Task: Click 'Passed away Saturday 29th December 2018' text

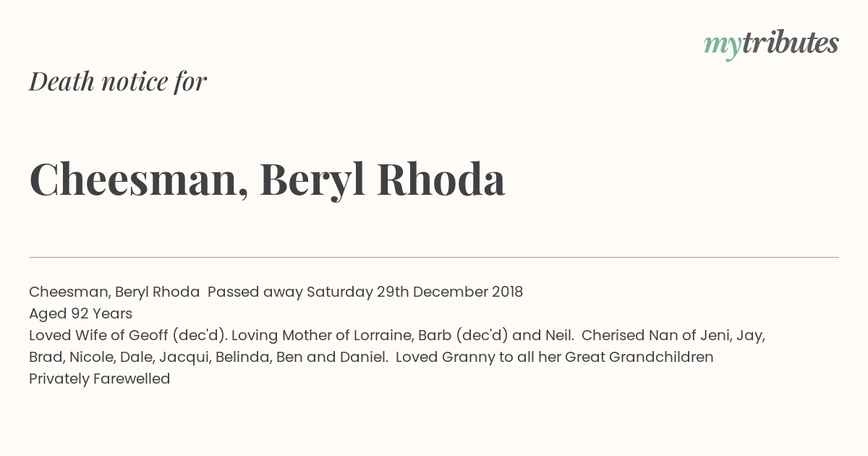Action: click(365, 292)
